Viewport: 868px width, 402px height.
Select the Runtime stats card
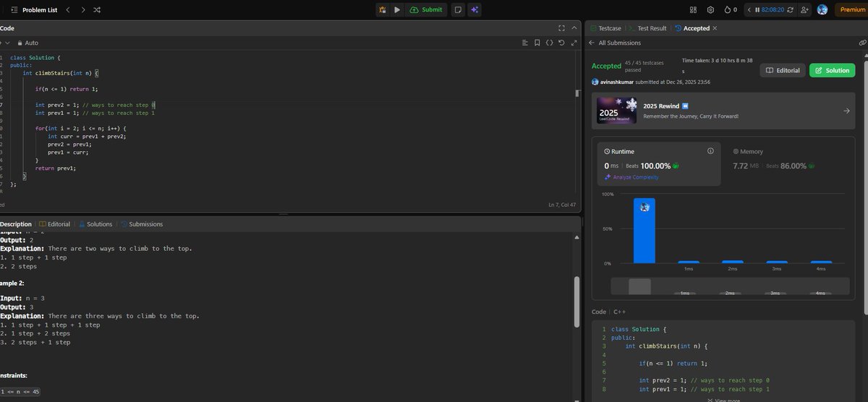[659, 163]
